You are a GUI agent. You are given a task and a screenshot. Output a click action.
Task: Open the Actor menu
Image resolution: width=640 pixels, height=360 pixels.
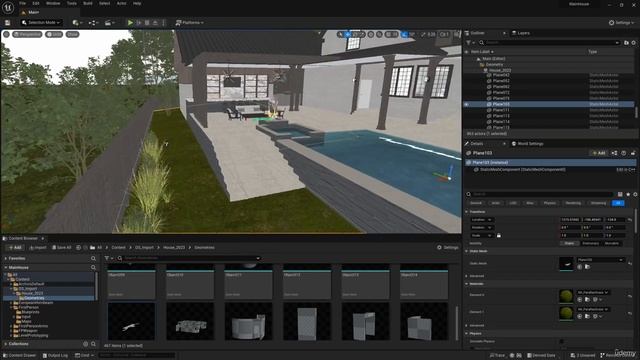pyautogui.click(x=121, y=3)
